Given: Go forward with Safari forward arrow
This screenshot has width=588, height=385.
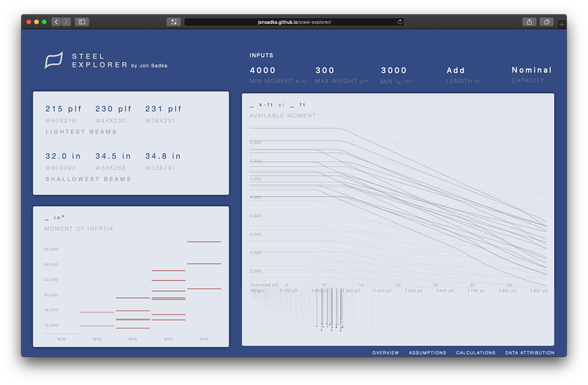Looking at the screenshot, I should (66, 22).
